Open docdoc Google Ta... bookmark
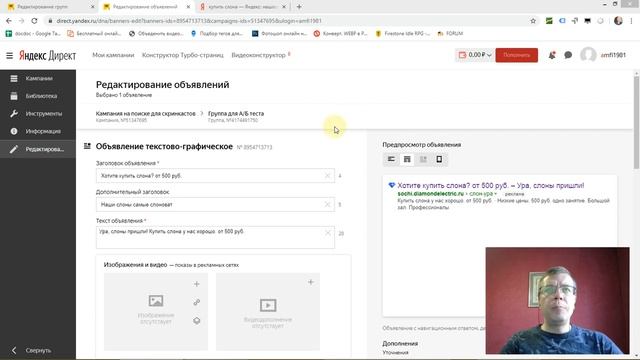 [33, 33]
